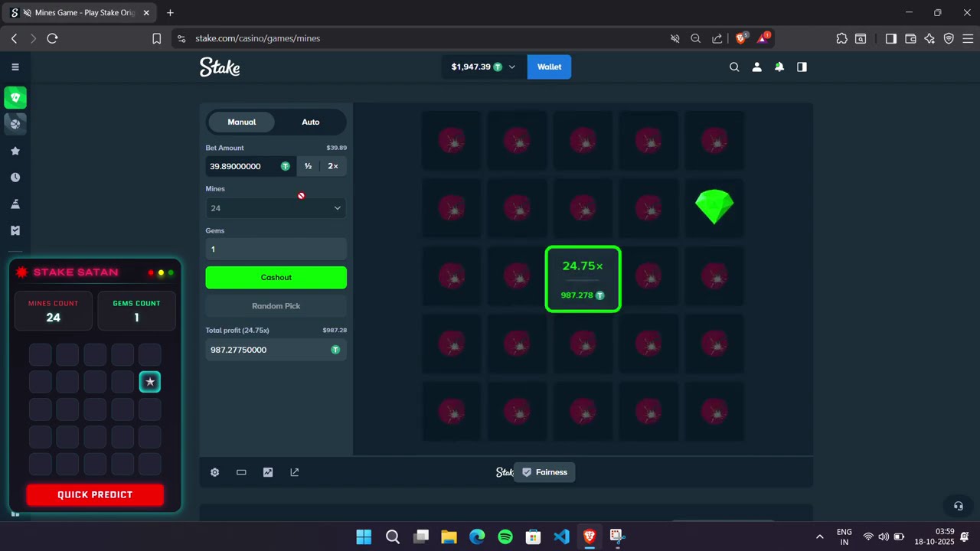Click the Total profit value field
Screen dimensions: 980x551
pos(276,350)
